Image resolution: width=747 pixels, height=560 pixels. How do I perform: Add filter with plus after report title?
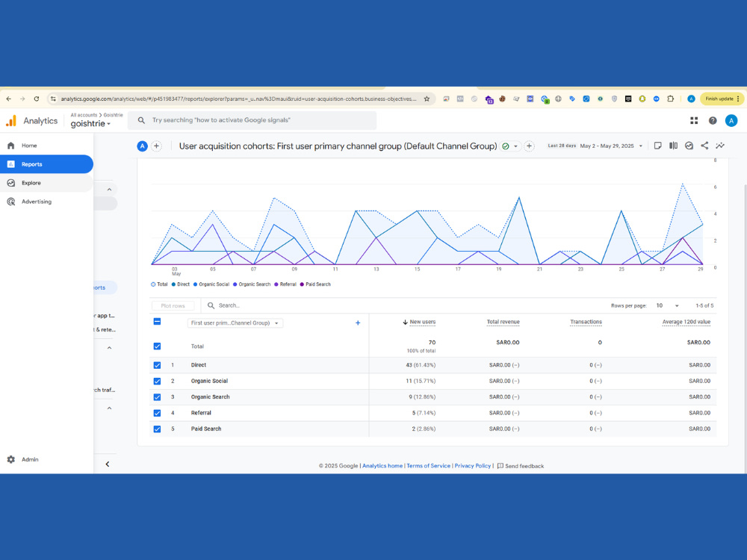pos(530,146)
